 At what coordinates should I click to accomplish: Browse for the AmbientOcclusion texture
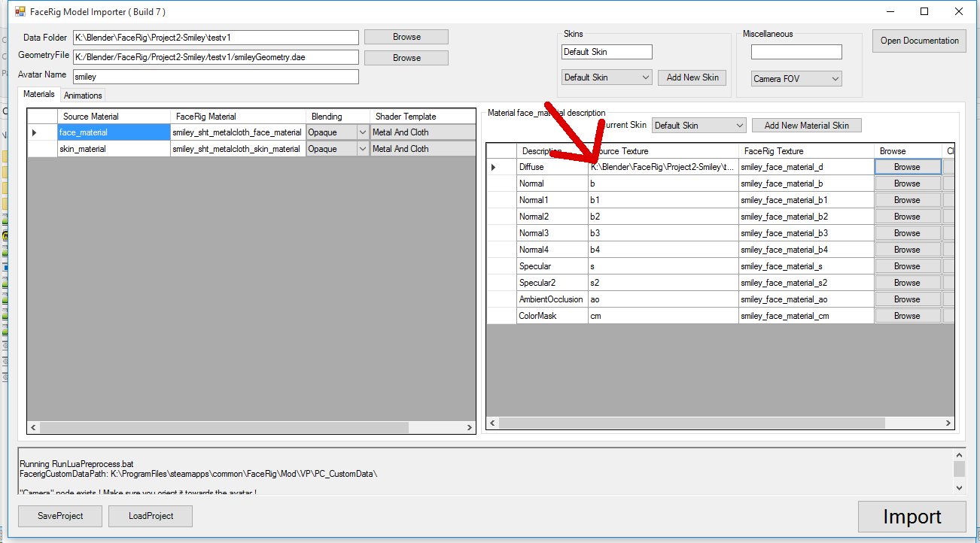(x=908, y=299)
